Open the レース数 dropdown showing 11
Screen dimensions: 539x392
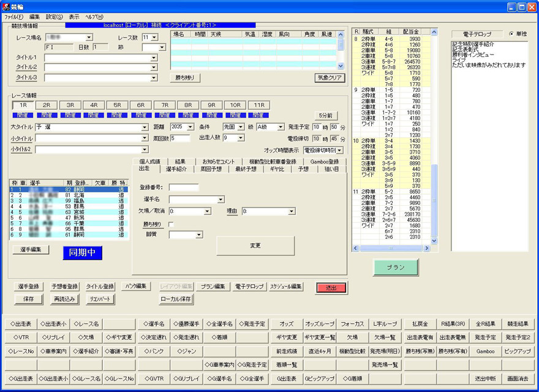click(x=154, y=37)
